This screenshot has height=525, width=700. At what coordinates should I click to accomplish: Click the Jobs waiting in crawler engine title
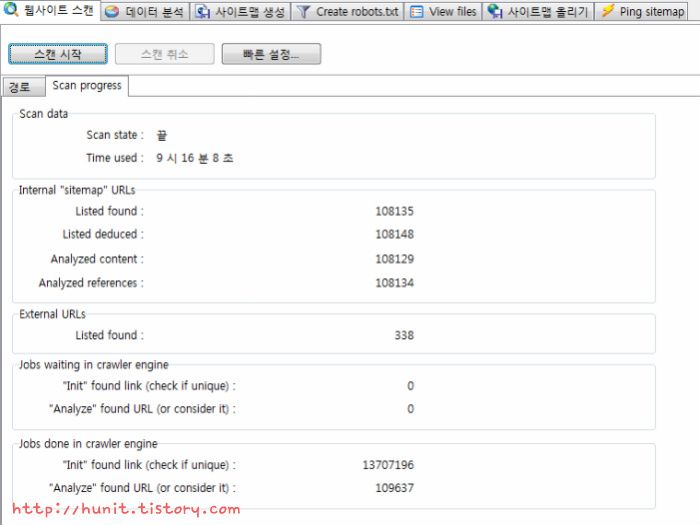pos(94,365)
